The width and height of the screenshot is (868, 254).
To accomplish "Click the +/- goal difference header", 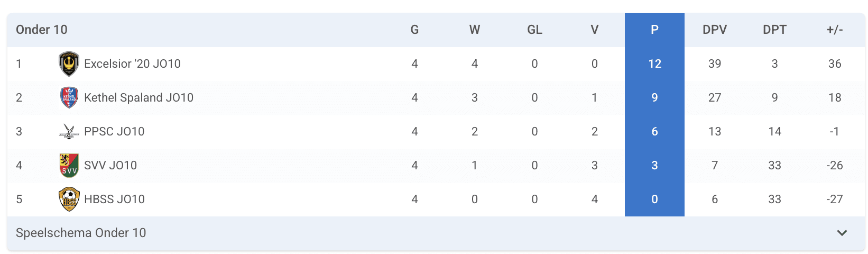I will pos(835,30).
